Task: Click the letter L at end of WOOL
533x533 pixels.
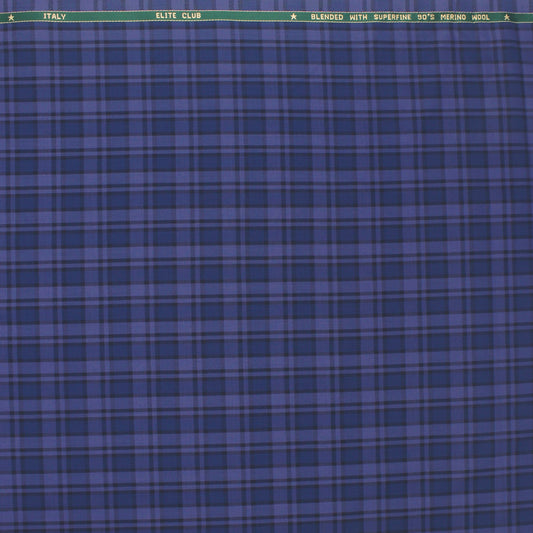Action: click(x=488, y=17)
